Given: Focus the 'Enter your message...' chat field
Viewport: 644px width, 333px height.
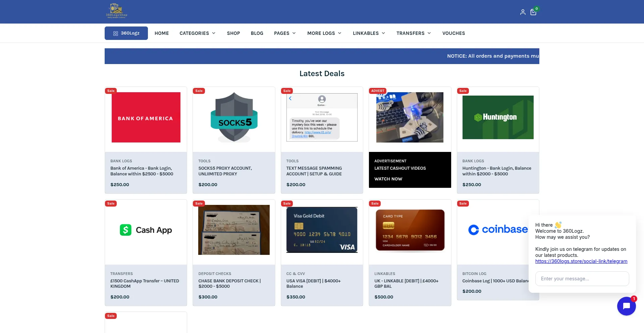Looking at the screenshot, I should (x=582, y=279).
